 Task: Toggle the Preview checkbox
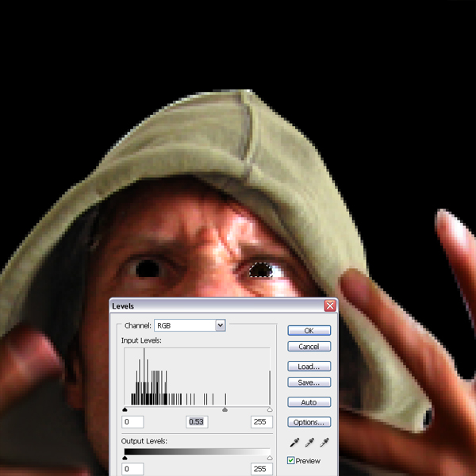(x=290, y=460)
